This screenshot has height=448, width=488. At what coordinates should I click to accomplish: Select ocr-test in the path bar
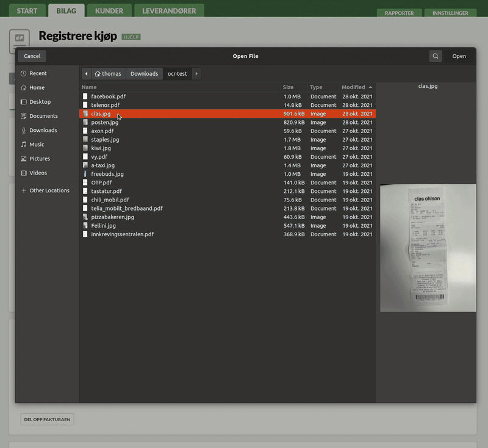tap(178, 74)
